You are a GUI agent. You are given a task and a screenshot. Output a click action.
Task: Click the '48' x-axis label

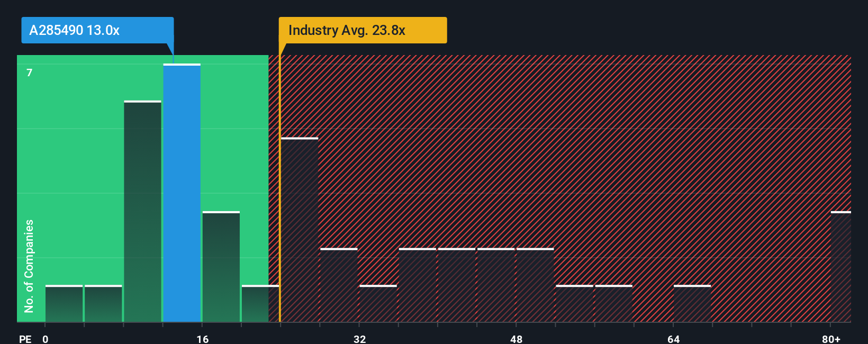[x=517, y=339]
